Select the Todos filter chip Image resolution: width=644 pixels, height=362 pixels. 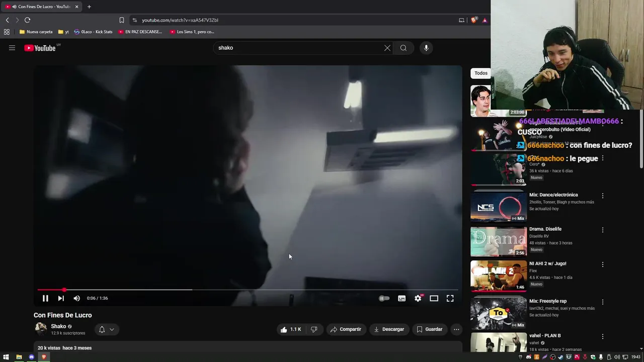click(x=481, y=73)
